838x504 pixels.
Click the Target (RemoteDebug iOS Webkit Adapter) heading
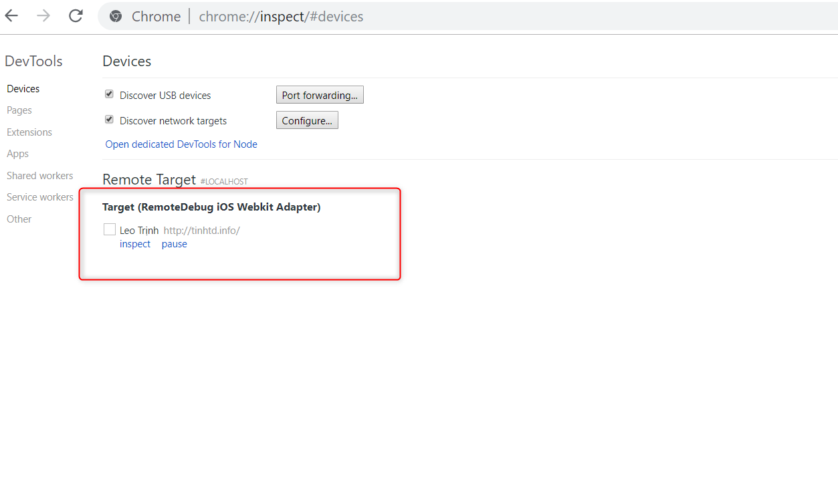click(x=211, y=207)
